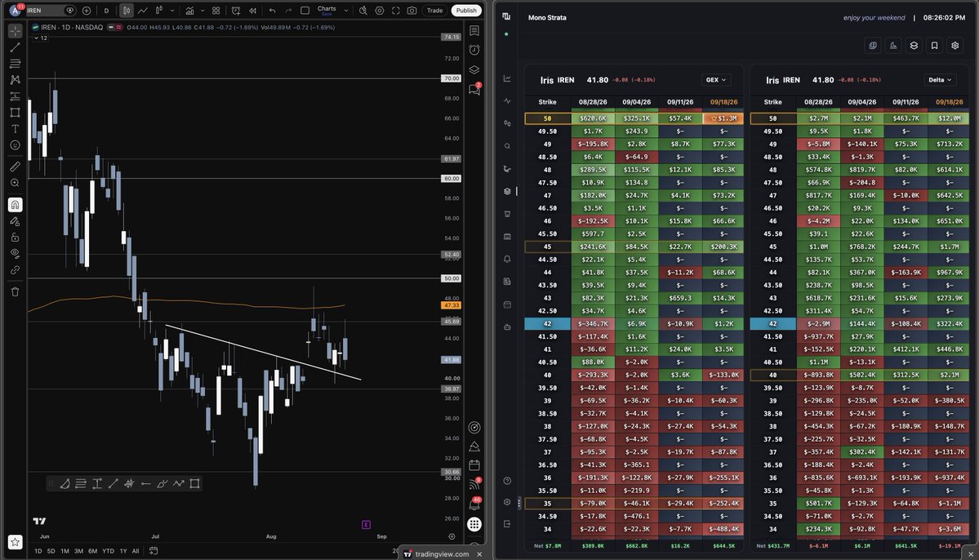Open chart settings hexagon icon
This screenshot has height=560, width=979.
tap(380, 11)
